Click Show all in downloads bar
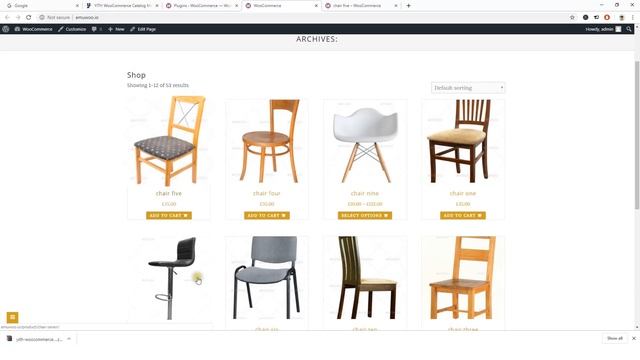640x360 pixels. click(615, 338)
